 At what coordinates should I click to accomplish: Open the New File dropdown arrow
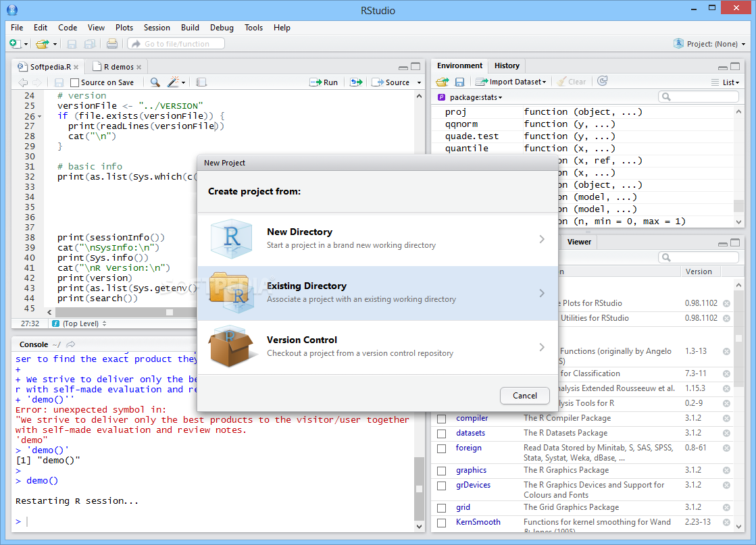(26, 45)
